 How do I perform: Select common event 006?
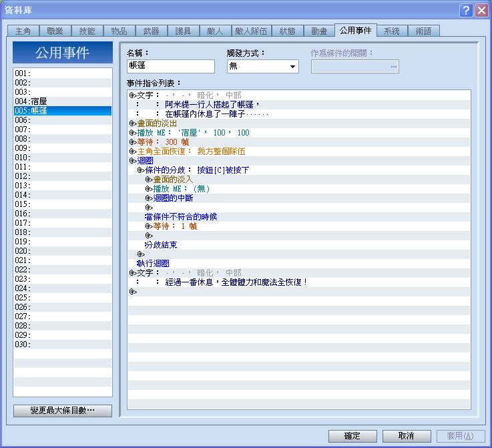(x=63, y=120)
